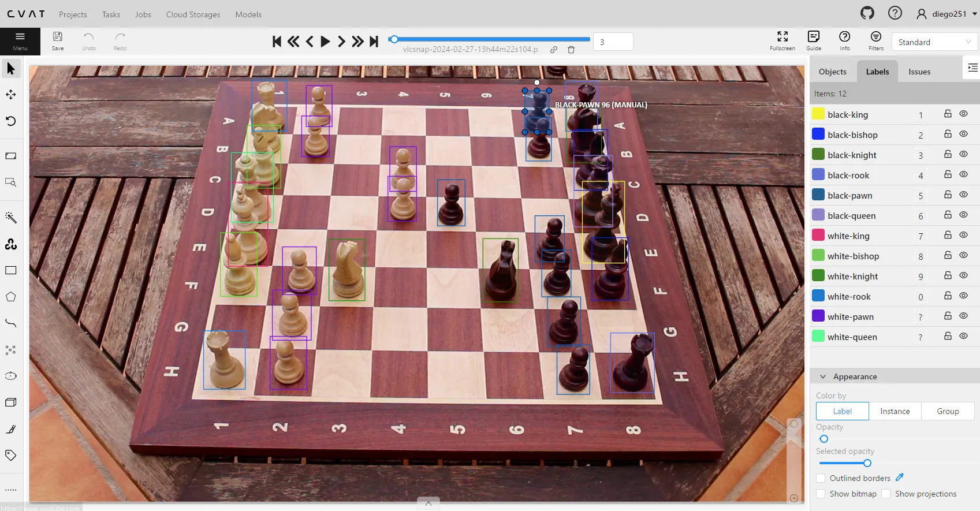Open the Menu hamburger button

click(x=20, y=41)
